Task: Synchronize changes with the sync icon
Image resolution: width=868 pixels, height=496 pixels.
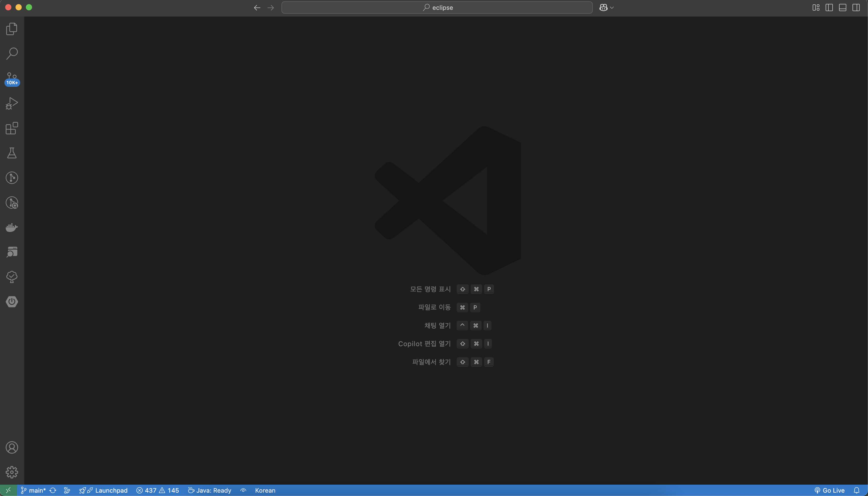Action: pyautogui.click(x=53, y=490)
